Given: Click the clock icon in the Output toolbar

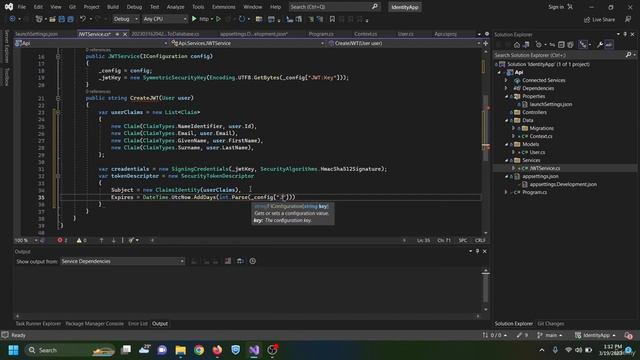Looking at the screenshot, I should click(253, 261).
